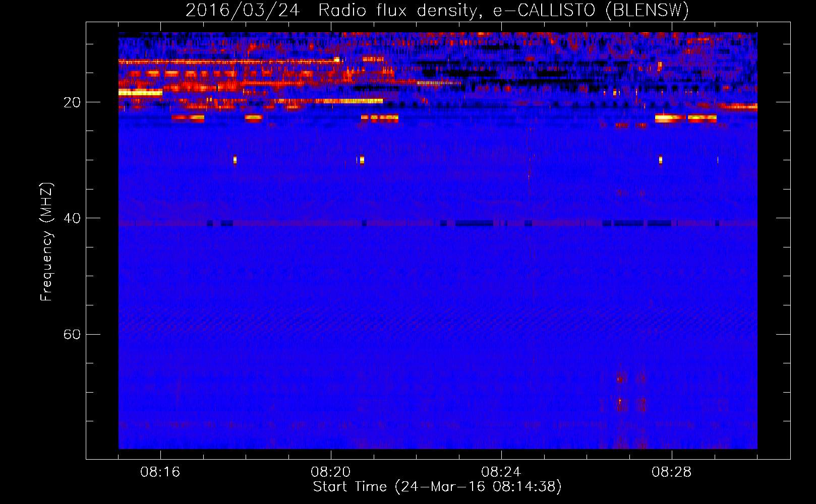Screen dimensions: 816x504
Task: Click the '08:24' time tick label
Action: coord(501,472)
